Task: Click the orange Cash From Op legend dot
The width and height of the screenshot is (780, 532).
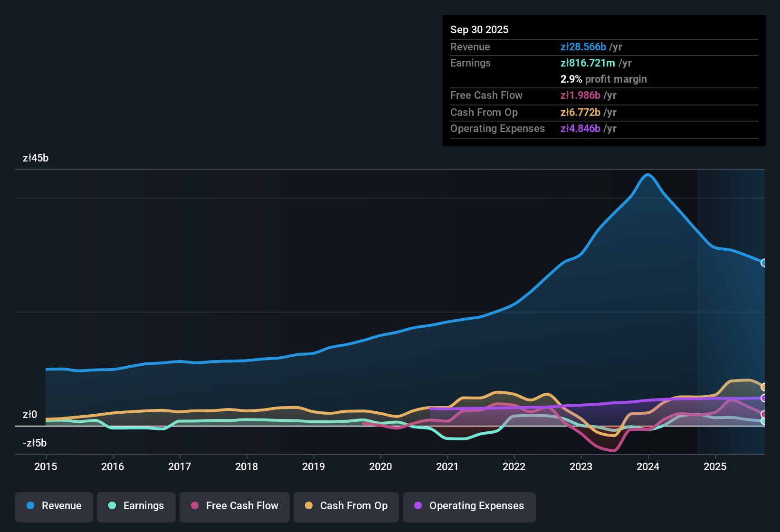Action: tap(309, 506)
